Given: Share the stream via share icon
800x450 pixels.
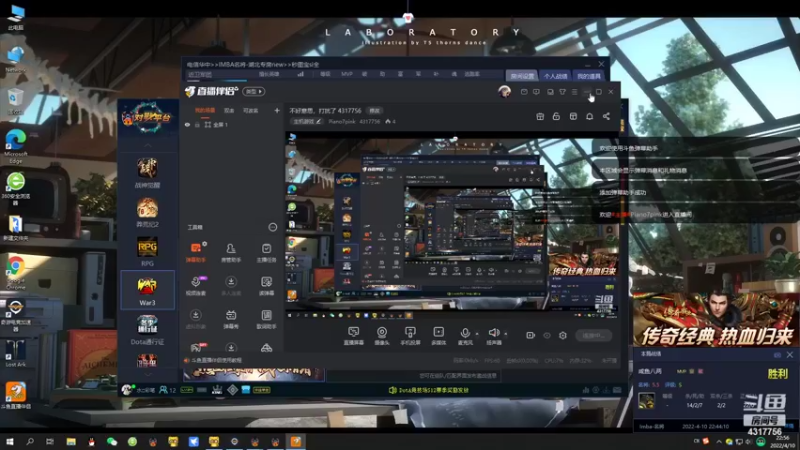Looking at the screenshot, I should 606,116.
